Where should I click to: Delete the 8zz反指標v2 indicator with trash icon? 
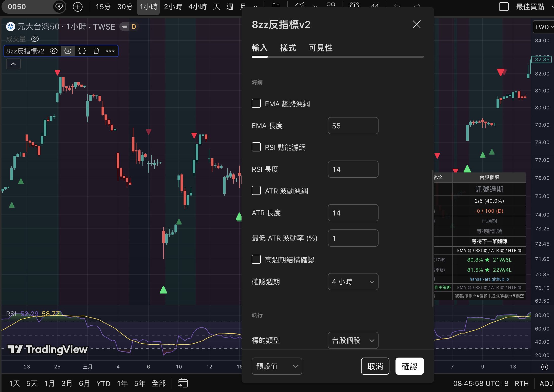96,51
